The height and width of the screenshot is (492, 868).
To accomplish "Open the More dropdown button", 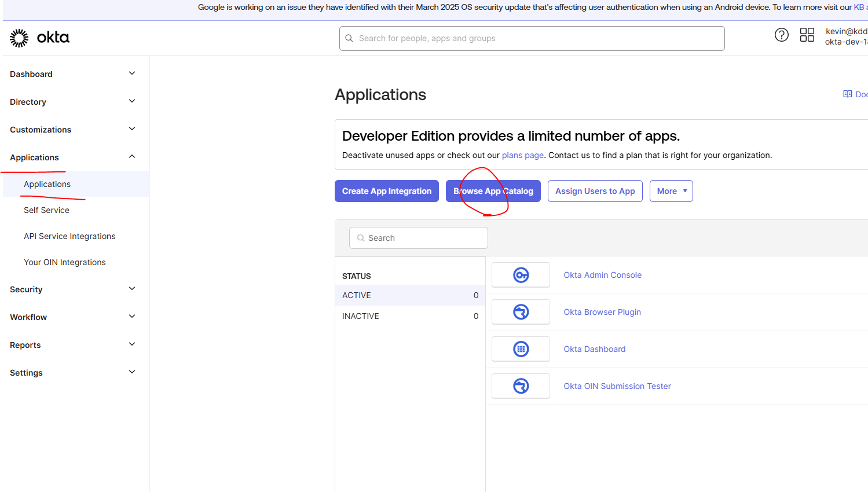I will coord(671,191).
